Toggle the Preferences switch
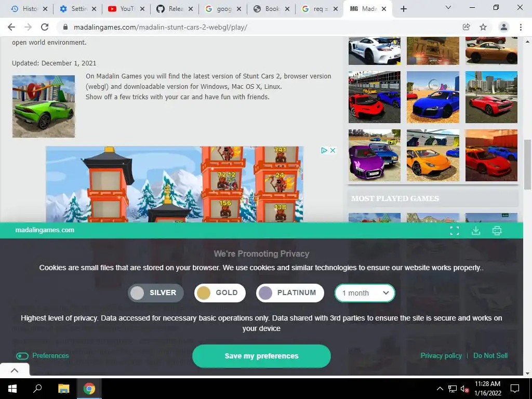This screenshot has width=532, height=399. click(x=22, y=356)
